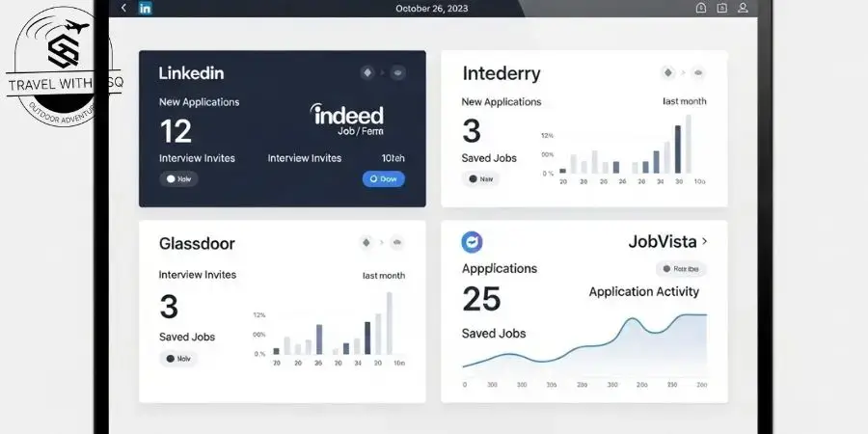The image size is (868, 434).
Task: Click the chevron arrow on Intederry card
Action: point(683,72)
